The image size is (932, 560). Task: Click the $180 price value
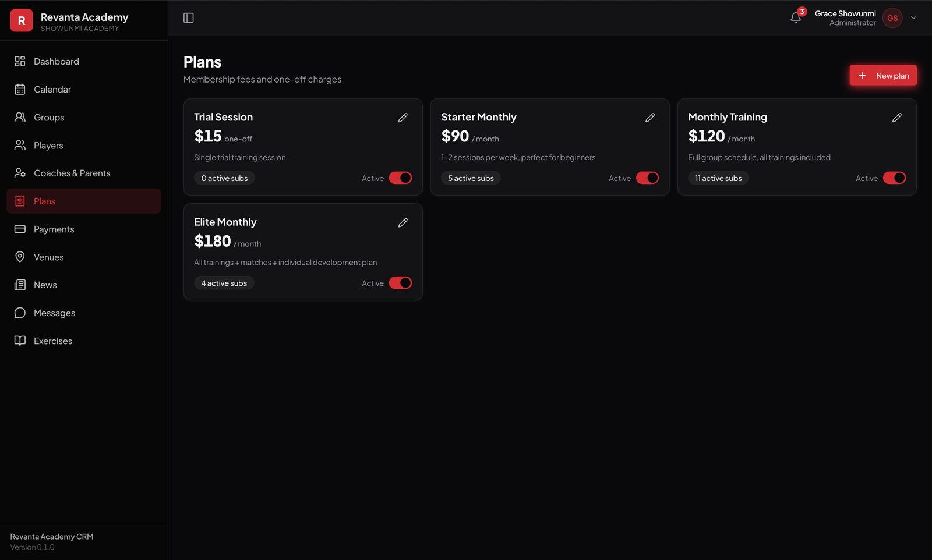coord(213,241)
